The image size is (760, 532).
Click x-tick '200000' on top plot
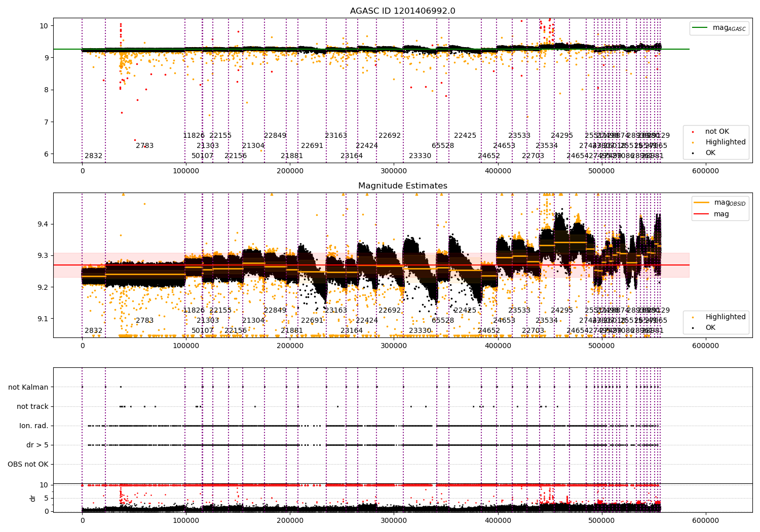tap(290, 171)
